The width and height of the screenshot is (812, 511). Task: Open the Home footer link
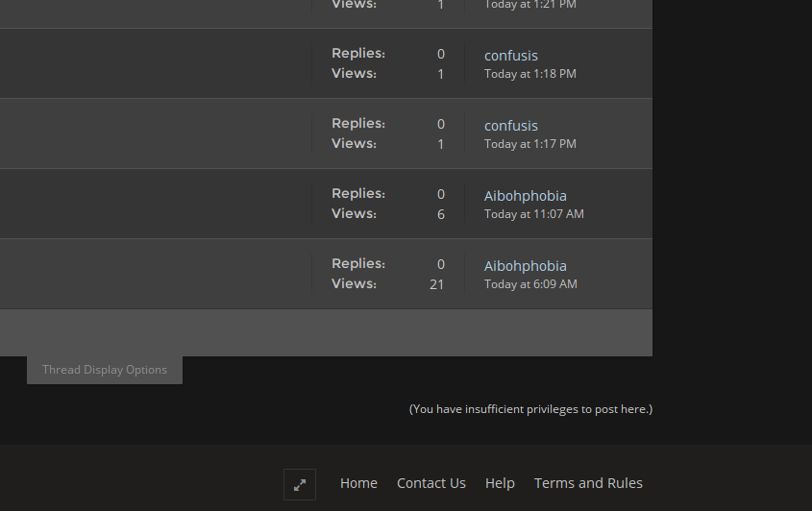(358, 483)
